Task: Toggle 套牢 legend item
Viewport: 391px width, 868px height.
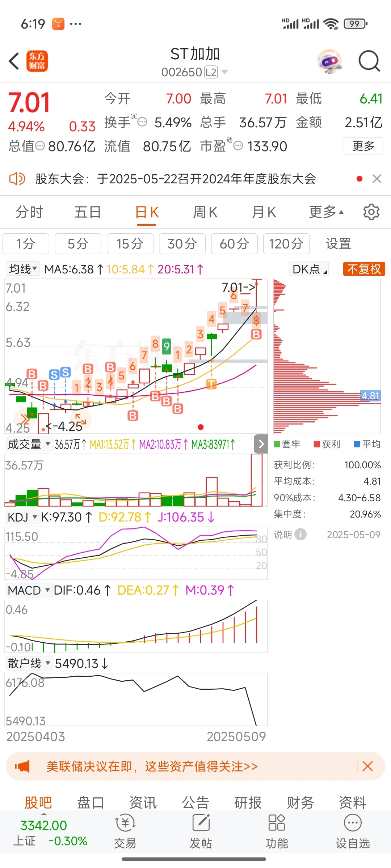Action: (287, 444)
